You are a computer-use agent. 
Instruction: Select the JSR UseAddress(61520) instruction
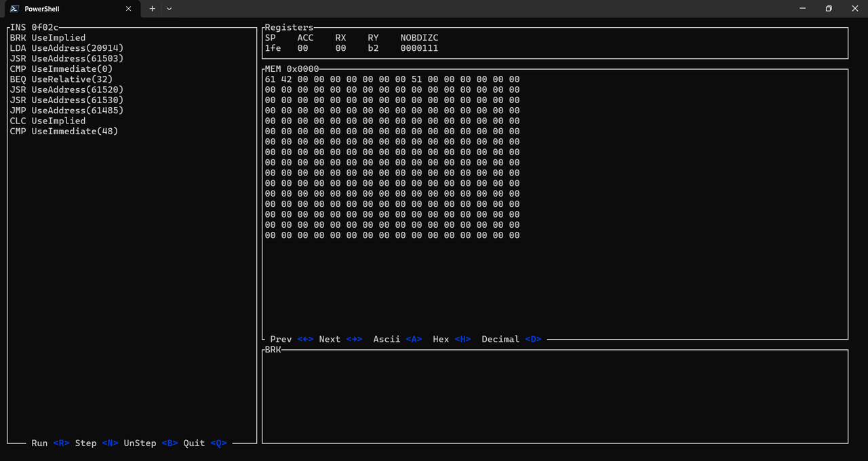66,89
